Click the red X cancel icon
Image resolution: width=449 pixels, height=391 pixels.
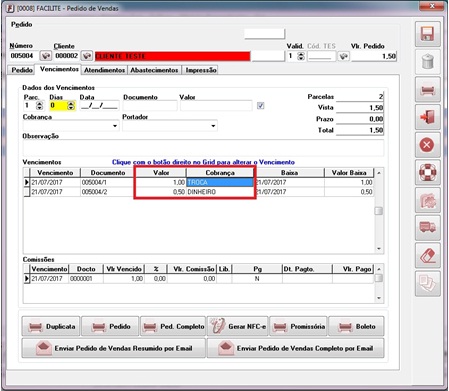[x=428, y=145]
